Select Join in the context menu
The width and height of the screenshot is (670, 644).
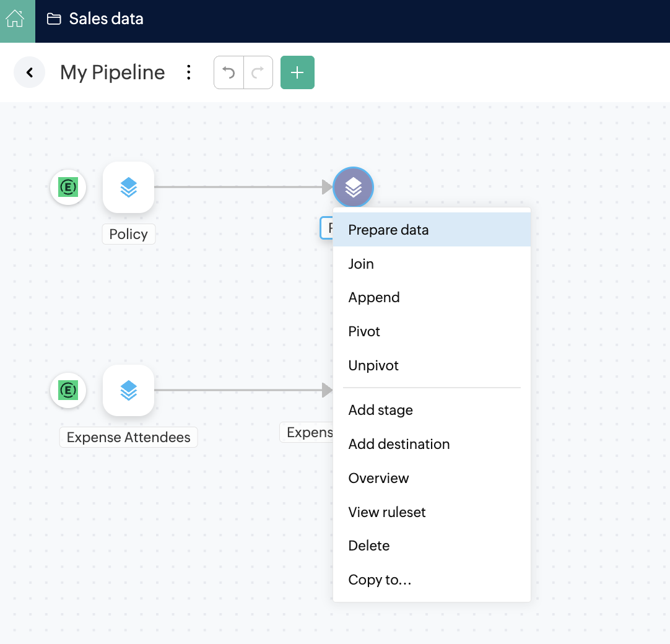[x=361, y=264]
